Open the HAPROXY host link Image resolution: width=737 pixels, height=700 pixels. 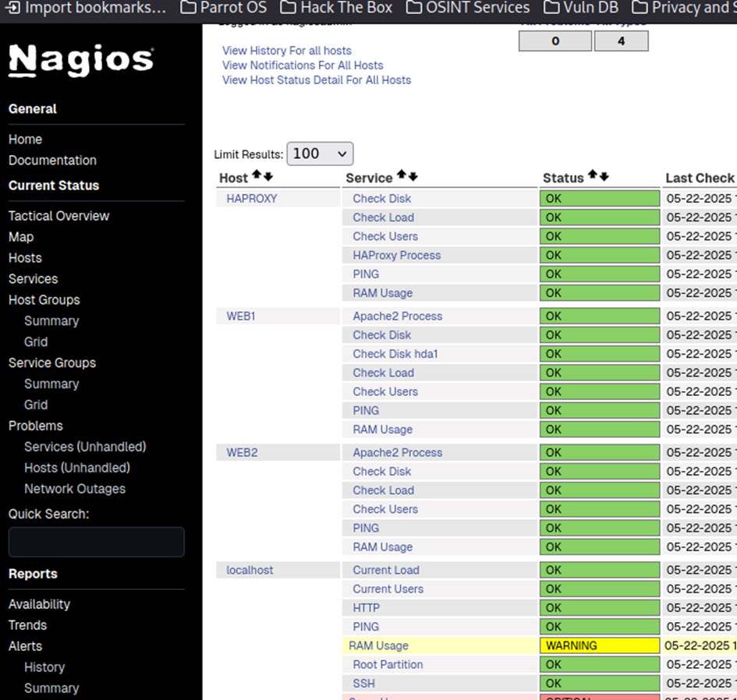pyautogui.click(x=252, y=199)
